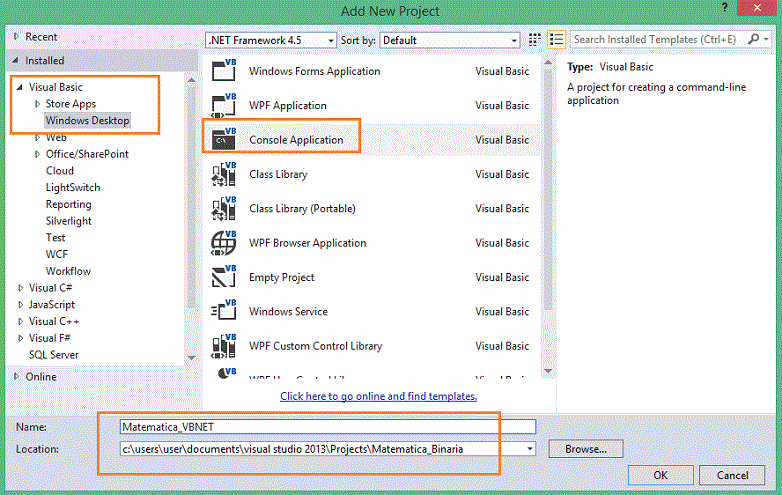The width and height of the screenshot is (782, 495).
Task: Expand the Recent section
Action: [16, 36]
